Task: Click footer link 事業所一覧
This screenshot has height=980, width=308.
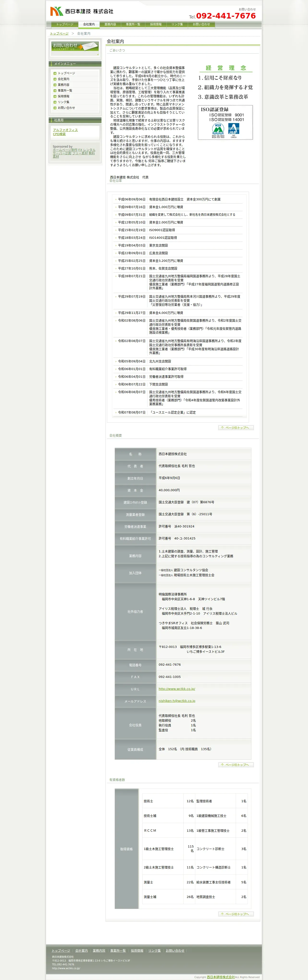Action: 118,950
